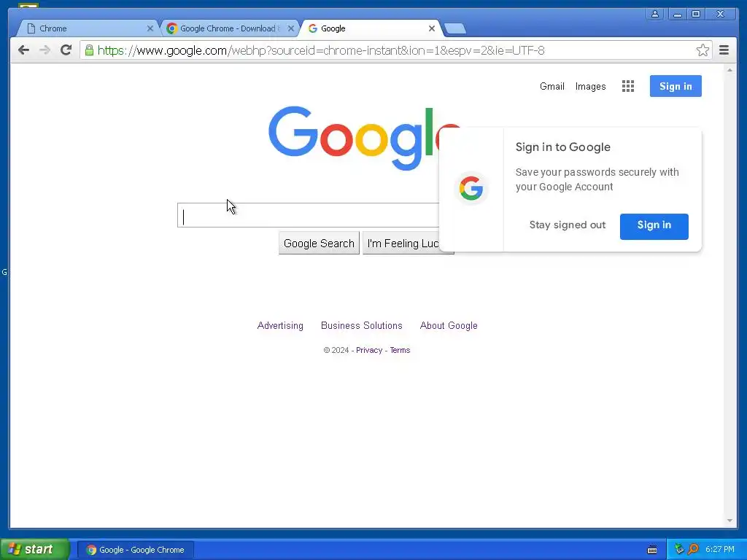Click the Google Search button
747x560 pixels.
point(319,244)
